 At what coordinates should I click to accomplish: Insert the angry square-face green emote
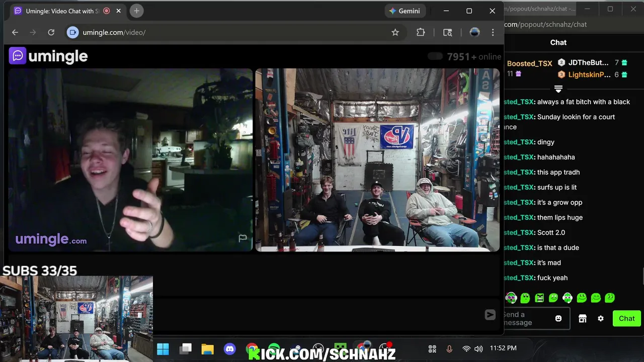point(539,298)
